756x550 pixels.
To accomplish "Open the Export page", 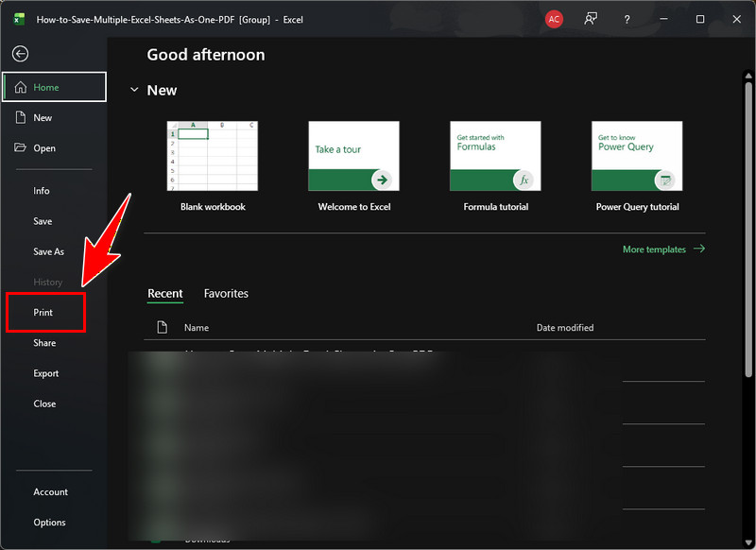I will point(45,373).
